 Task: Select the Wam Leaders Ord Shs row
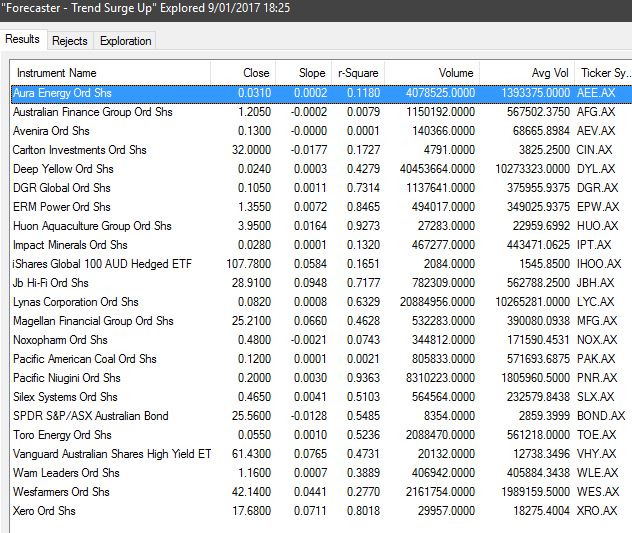click(321, 473)
